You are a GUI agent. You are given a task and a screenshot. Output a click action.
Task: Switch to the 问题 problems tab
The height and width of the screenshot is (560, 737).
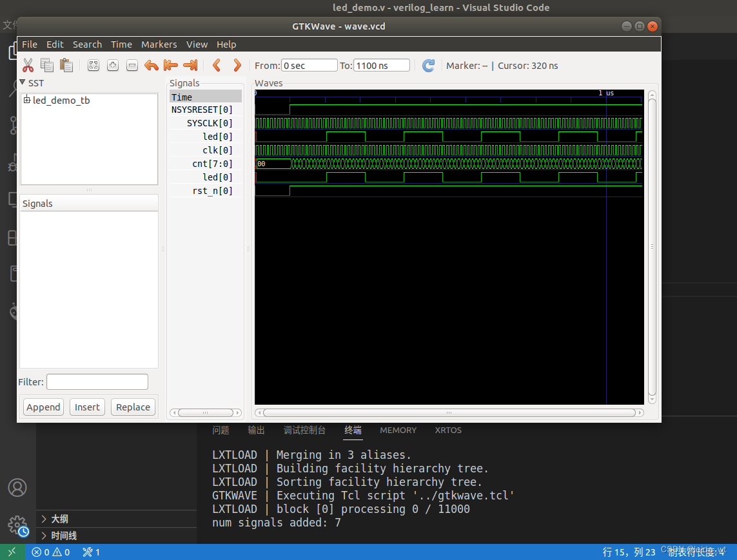pos(221,430)
